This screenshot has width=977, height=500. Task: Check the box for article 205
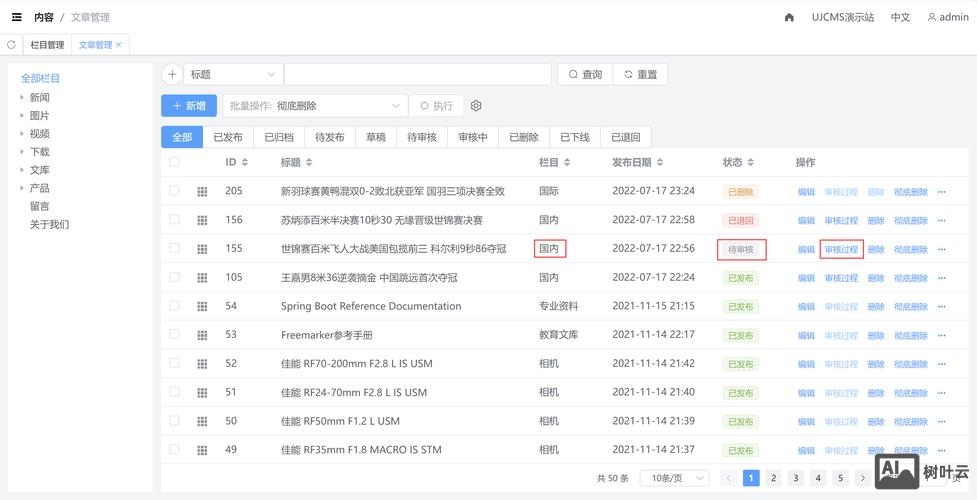pyautogui.click(x=174, y=191)
